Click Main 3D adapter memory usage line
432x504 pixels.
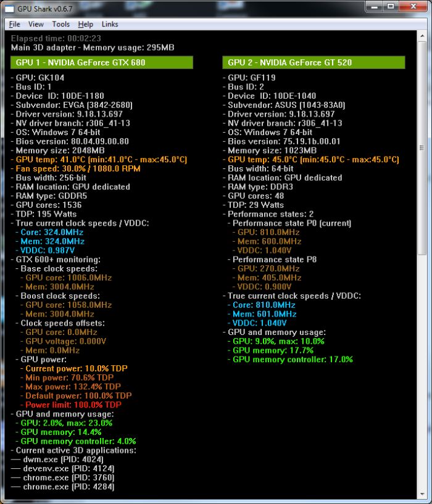tap(93, 48)
